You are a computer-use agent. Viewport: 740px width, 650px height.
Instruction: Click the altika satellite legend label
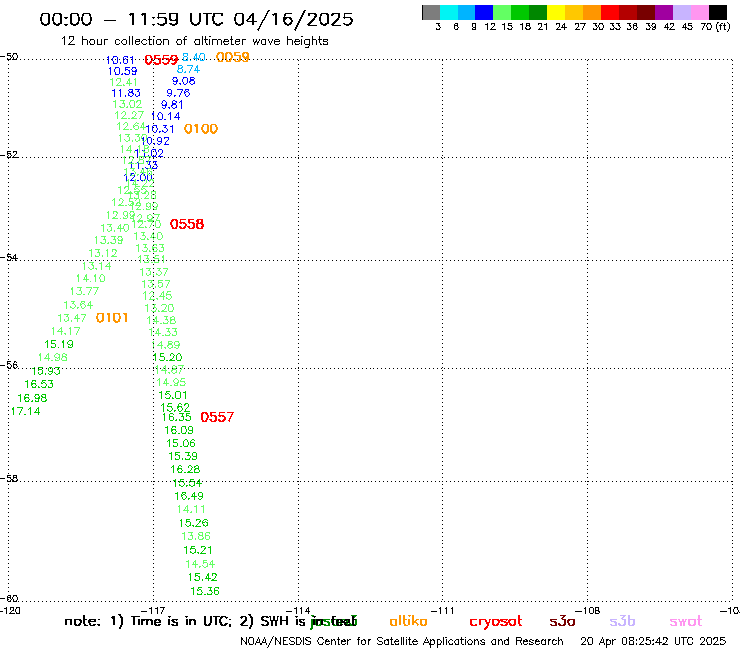(408, 621)
